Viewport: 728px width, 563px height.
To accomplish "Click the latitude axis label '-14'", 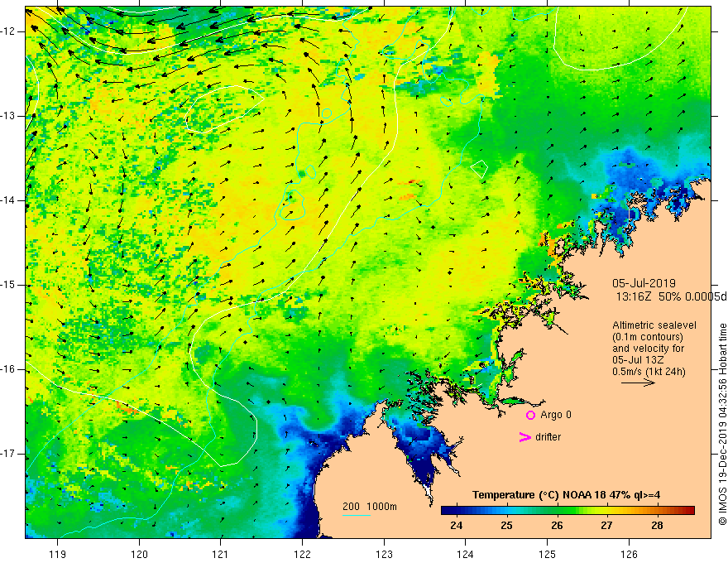I will 8,200.
